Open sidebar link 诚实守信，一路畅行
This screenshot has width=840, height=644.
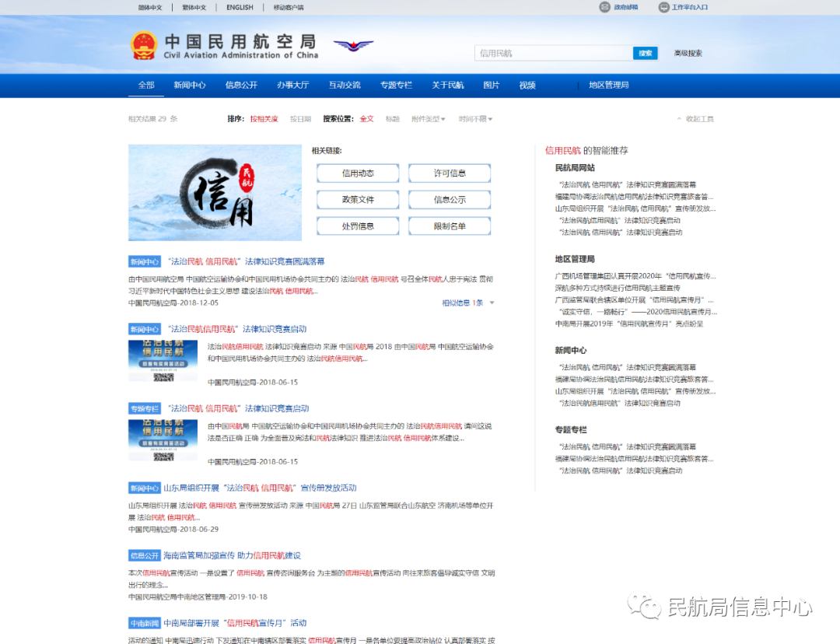(638, 312)
